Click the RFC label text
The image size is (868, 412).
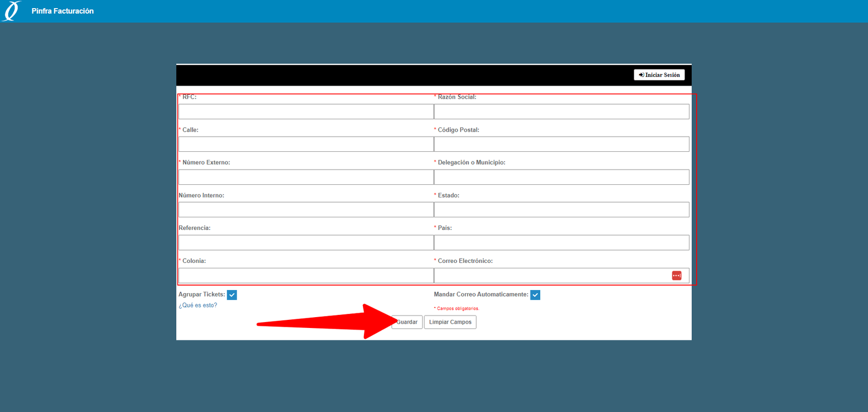189,97
